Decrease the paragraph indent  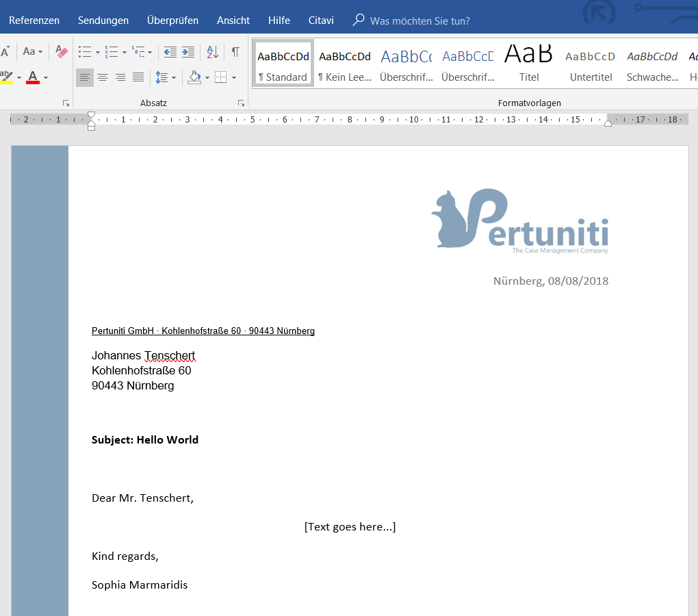(x=170, y=52)
